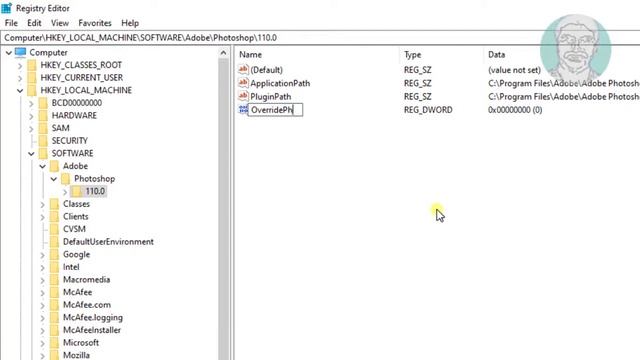Open the View menu

(60, 23)
